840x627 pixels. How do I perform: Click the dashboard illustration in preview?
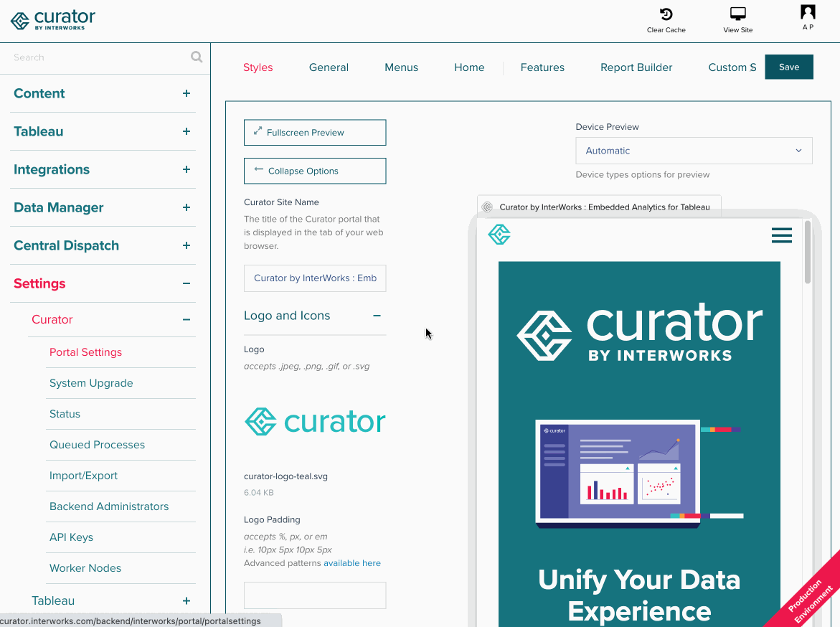(x=639, y=473)
